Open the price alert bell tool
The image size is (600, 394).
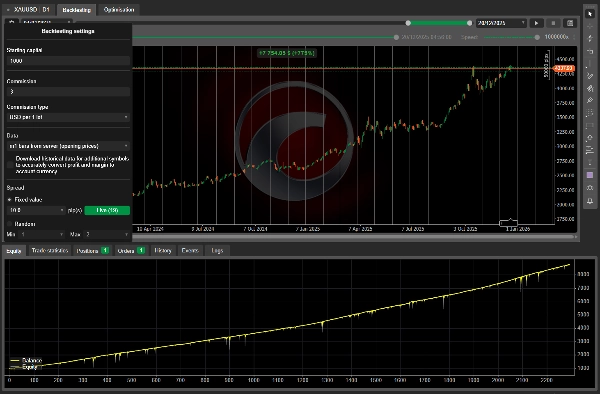click(590, 201)
